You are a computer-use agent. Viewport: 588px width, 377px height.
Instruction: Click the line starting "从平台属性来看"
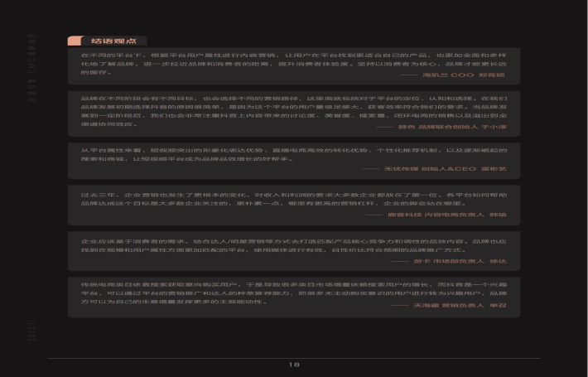coord(294,151)
